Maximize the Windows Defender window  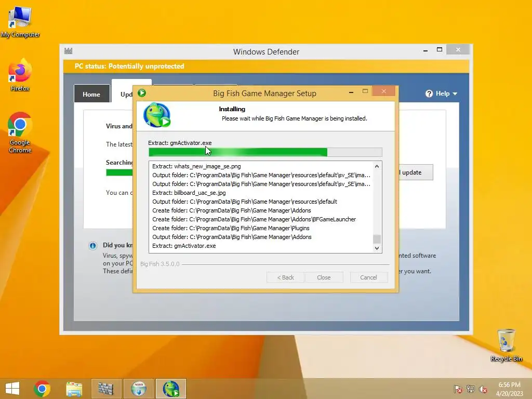click(440, 50)
